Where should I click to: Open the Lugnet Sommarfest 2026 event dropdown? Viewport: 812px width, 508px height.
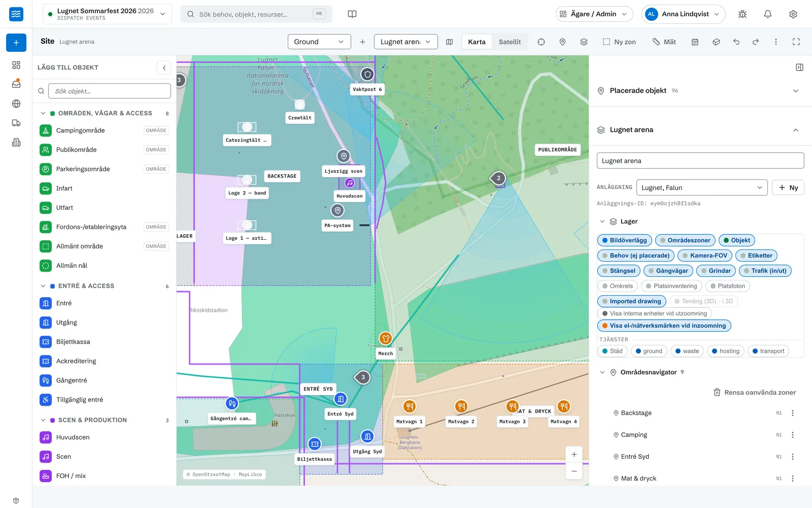(107, 14)
